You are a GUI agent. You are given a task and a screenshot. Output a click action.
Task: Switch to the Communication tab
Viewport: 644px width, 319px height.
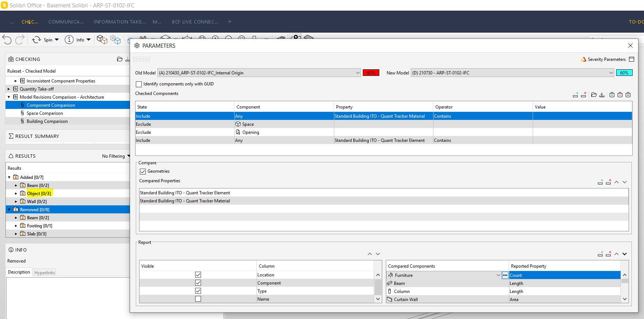(66, 22)
